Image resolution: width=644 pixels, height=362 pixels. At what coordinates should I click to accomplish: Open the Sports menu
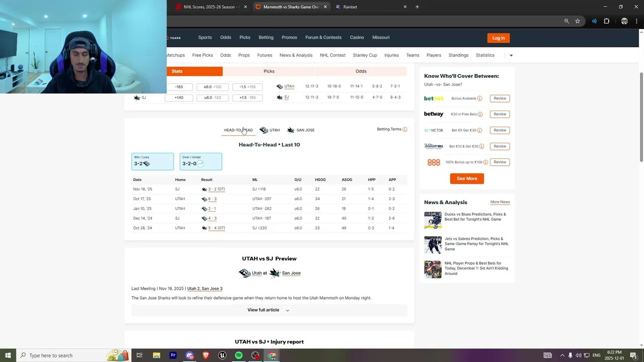205,38
